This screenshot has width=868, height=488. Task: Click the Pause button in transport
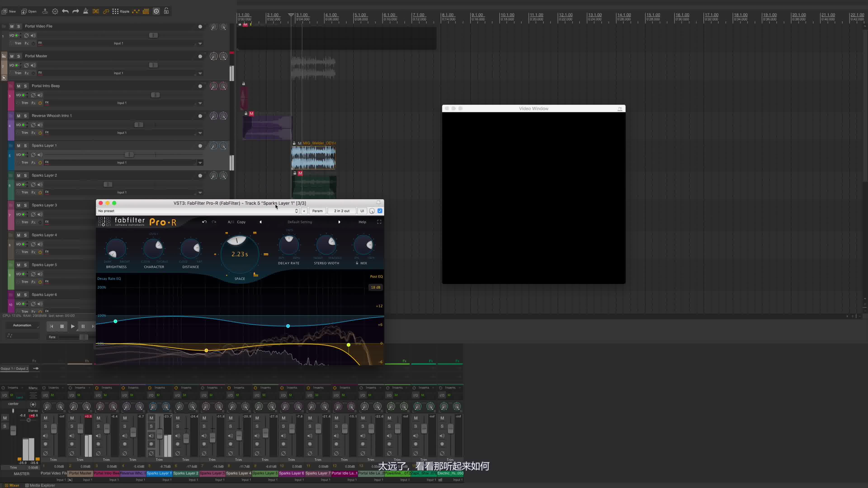click(83, 326)
